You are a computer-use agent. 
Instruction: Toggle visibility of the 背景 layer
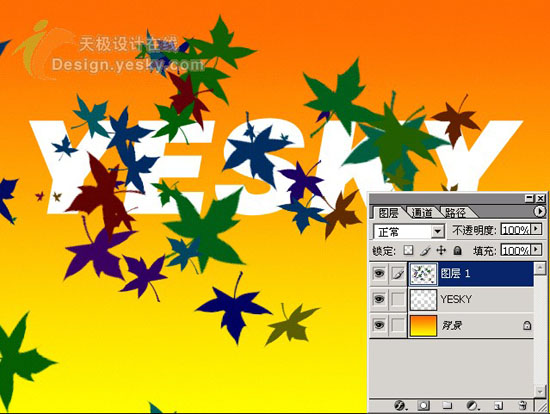click(379, 325)
